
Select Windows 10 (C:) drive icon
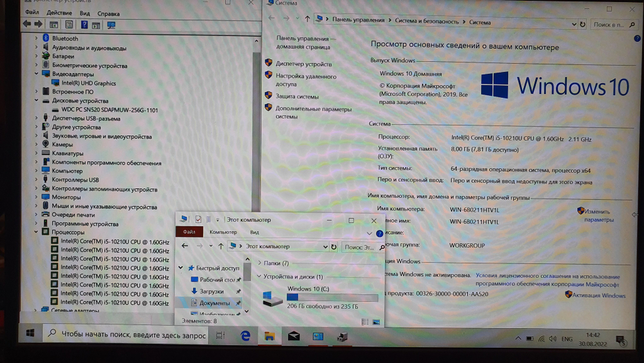272,299
